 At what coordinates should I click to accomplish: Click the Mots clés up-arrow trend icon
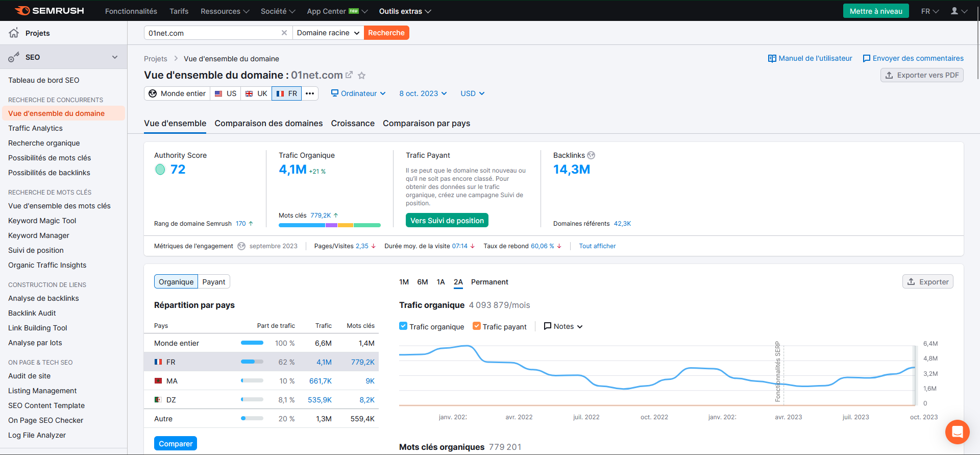tap(336, 215)
